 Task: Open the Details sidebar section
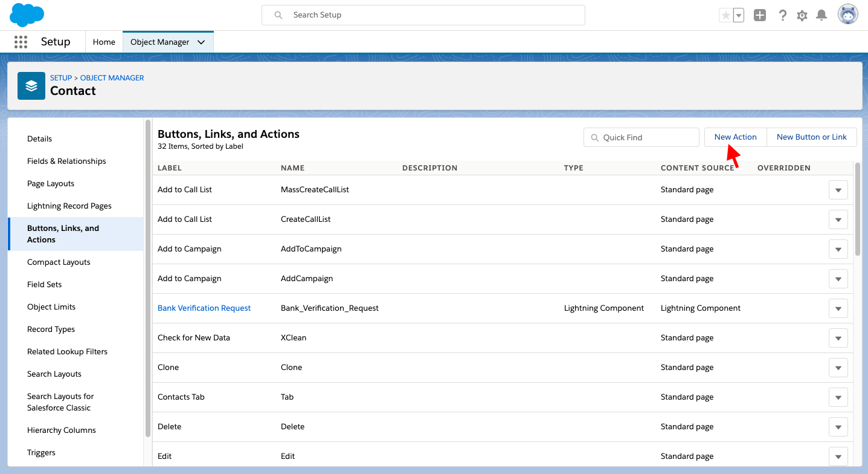(x=40, y=139)
